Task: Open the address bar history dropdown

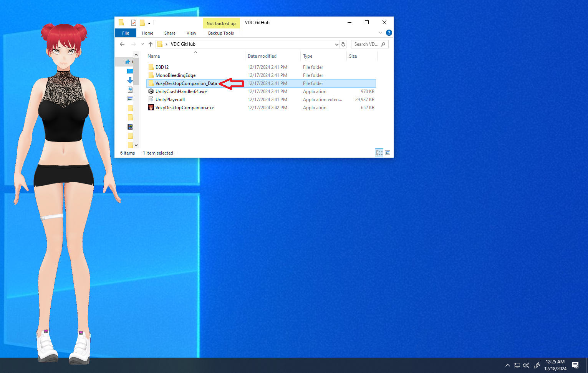Action: (x=337, y=44)
